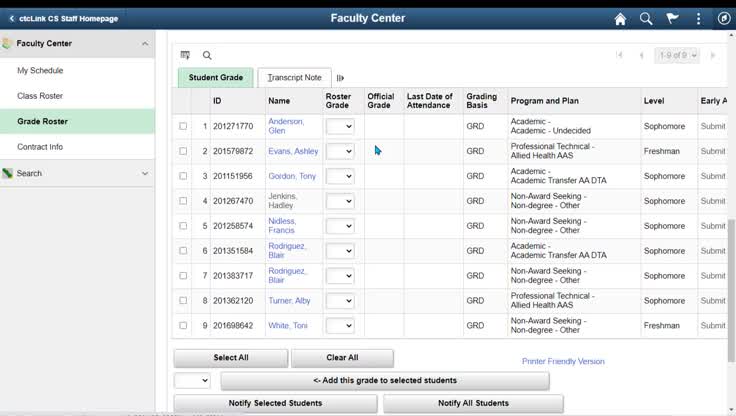The width and height of the screenshot is (736, 416).
Task: Click the show all columns icon
Action: point(340,78)
